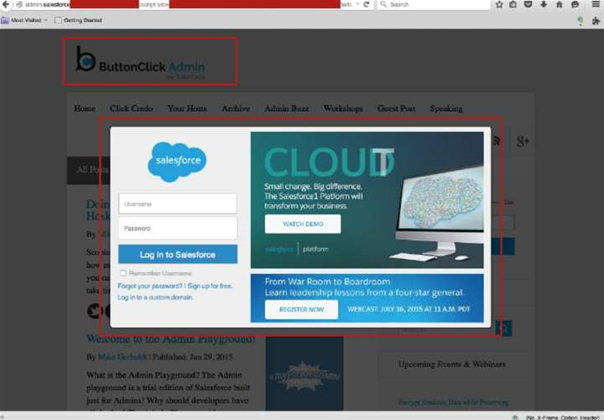Click the RSS feed icon
604x420 pixels.
tap(497, 142)
